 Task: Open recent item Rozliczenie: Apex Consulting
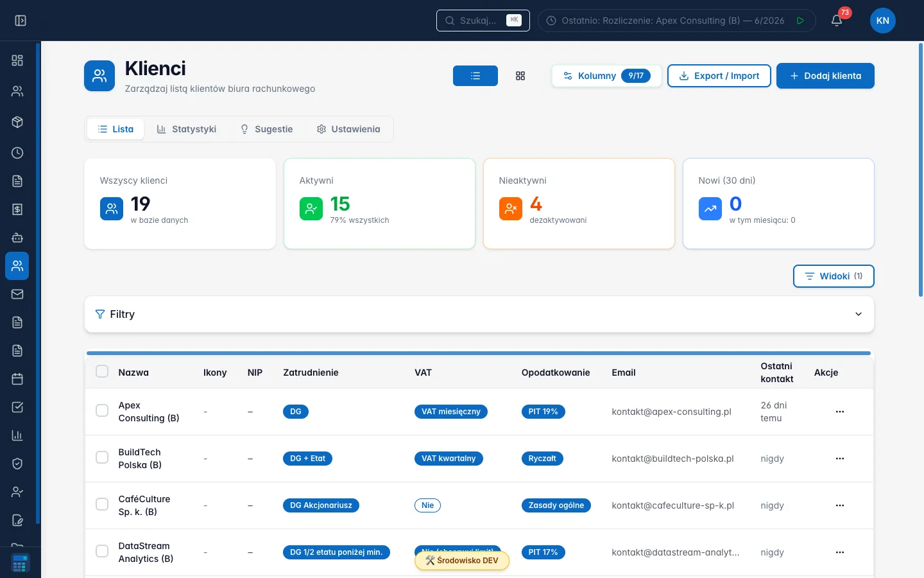pyautogui.click(x=672, y=21)
